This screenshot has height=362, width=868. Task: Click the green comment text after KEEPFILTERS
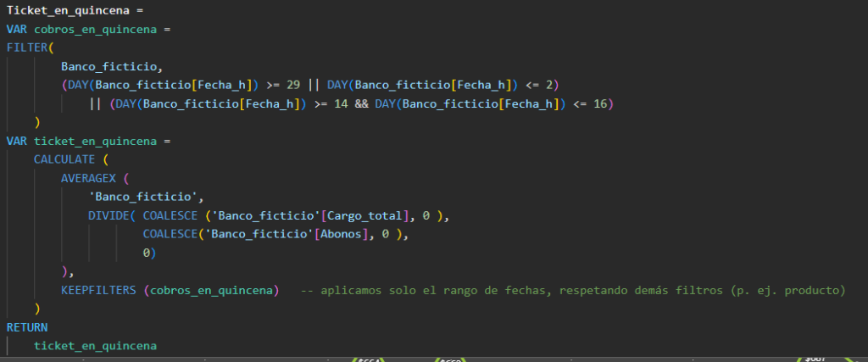click(573, 290)
